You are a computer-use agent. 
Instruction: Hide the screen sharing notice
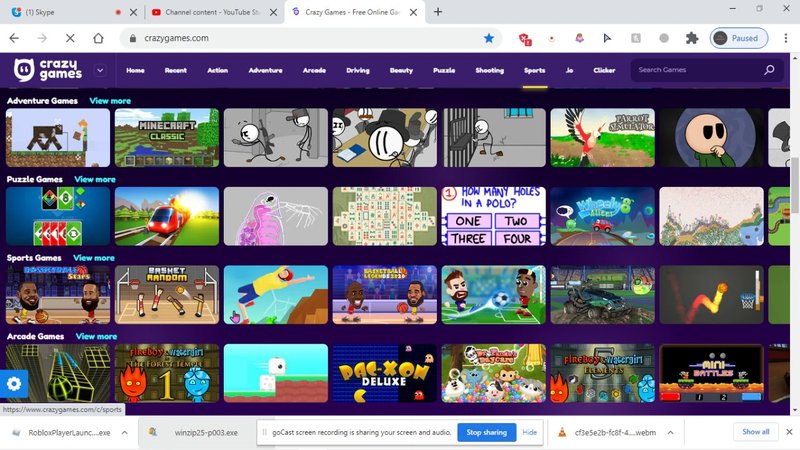[x=530, y=433]
